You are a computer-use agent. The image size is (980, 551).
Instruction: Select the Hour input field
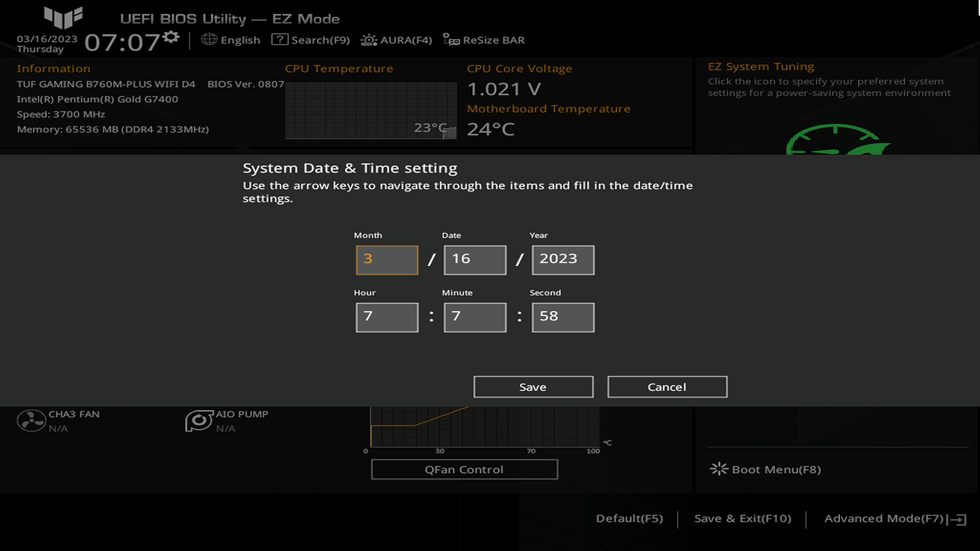(x=387, y=317)
